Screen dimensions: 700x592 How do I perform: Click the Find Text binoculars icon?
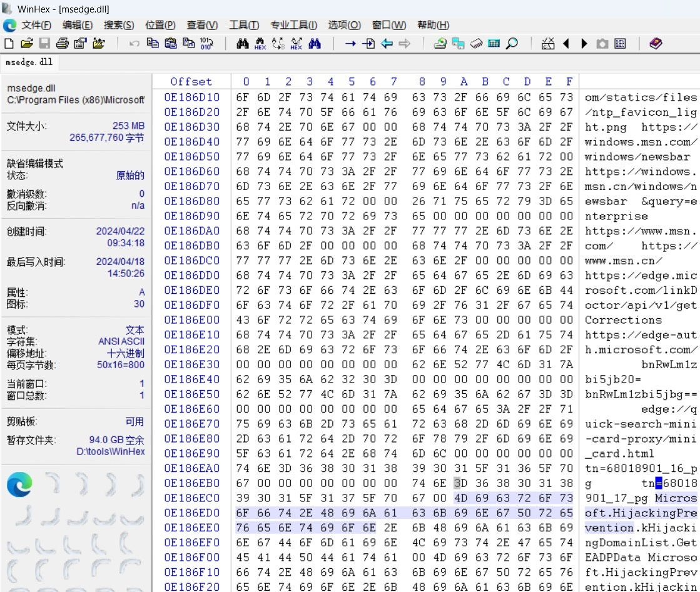243,44
